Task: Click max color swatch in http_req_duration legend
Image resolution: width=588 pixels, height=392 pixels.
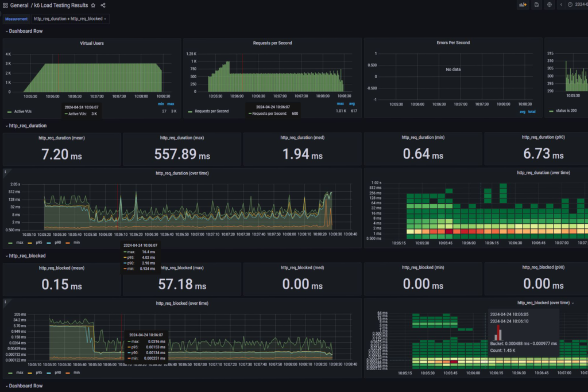Action: point(11,243)
